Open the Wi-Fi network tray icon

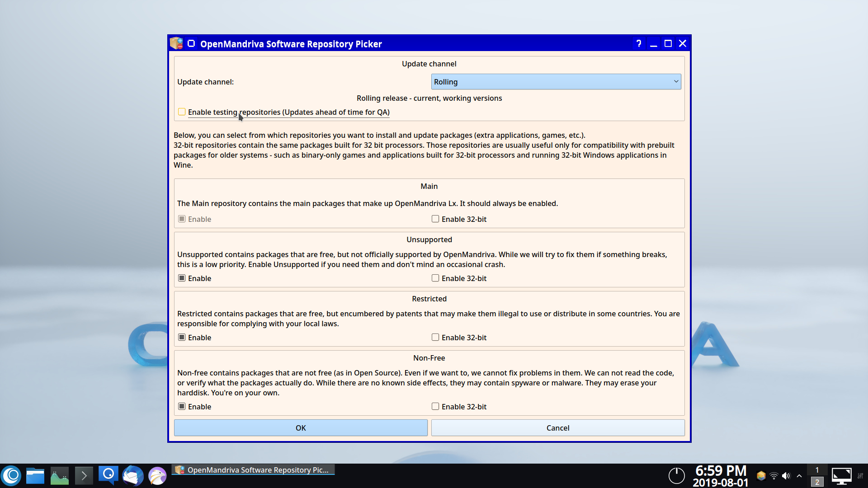tap(774, 476)
